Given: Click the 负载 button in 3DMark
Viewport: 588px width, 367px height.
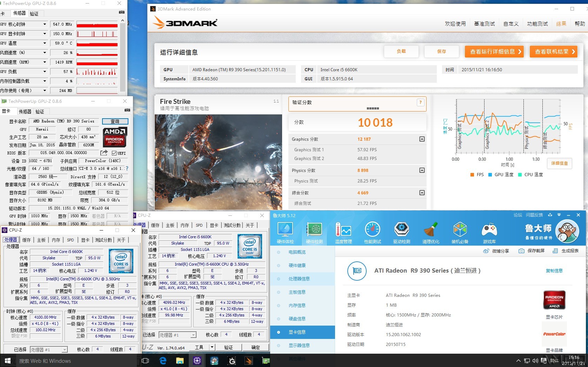Looking at the screenshot, I should 401,52.
